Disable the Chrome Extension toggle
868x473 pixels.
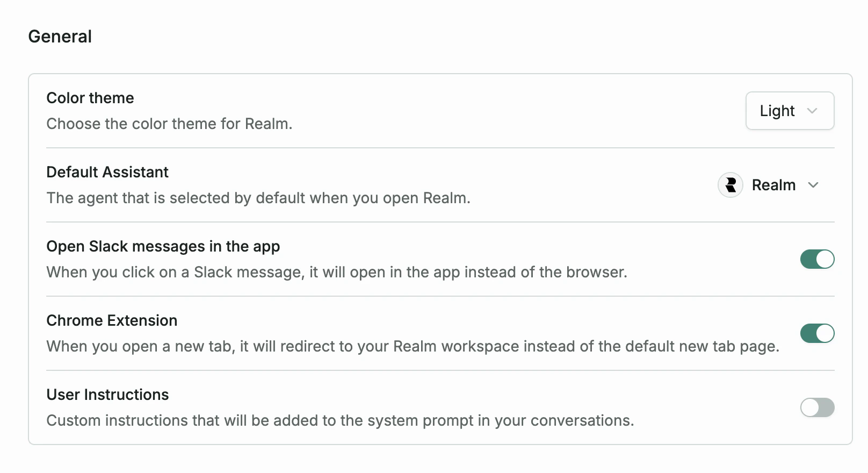pos(817,333)
